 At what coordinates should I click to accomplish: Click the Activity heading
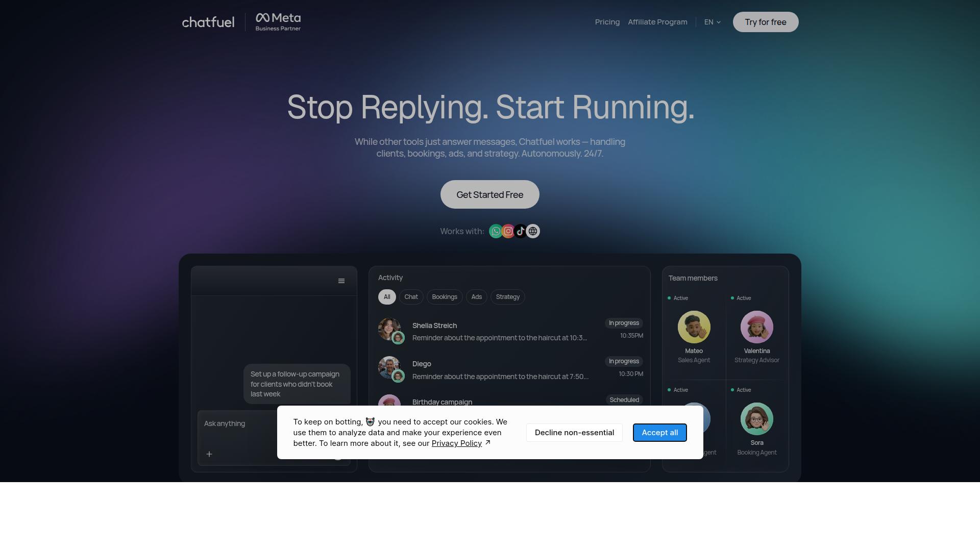[390, 278]
